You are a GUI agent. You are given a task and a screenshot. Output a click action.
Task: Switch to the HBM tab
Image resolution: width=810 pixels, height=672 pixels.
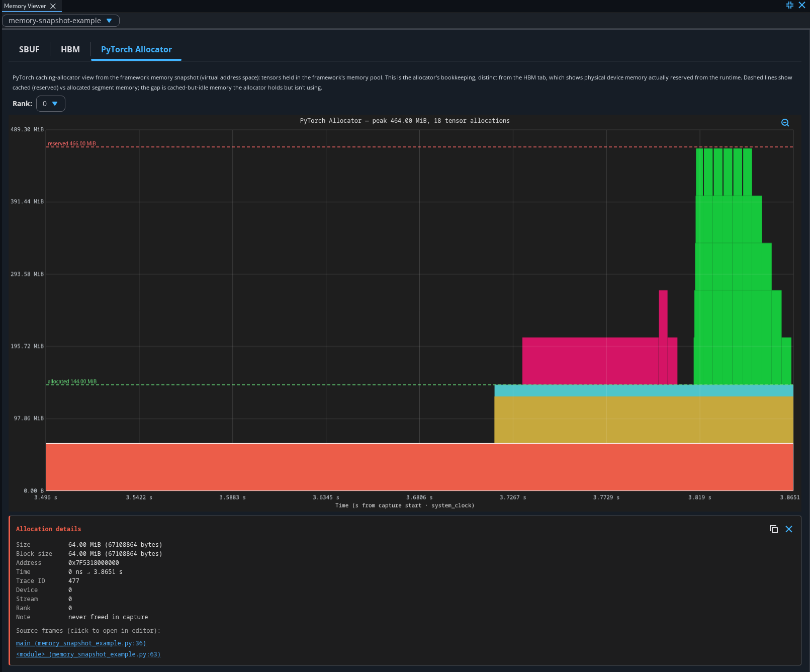tap(70, 49)
